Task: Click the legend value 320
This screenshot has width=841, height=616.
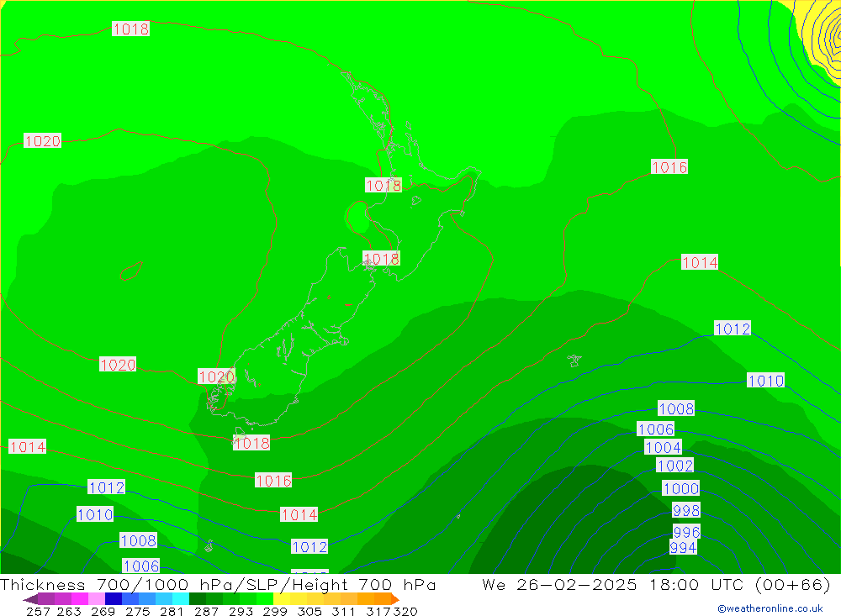Action: tap(405, 611)
